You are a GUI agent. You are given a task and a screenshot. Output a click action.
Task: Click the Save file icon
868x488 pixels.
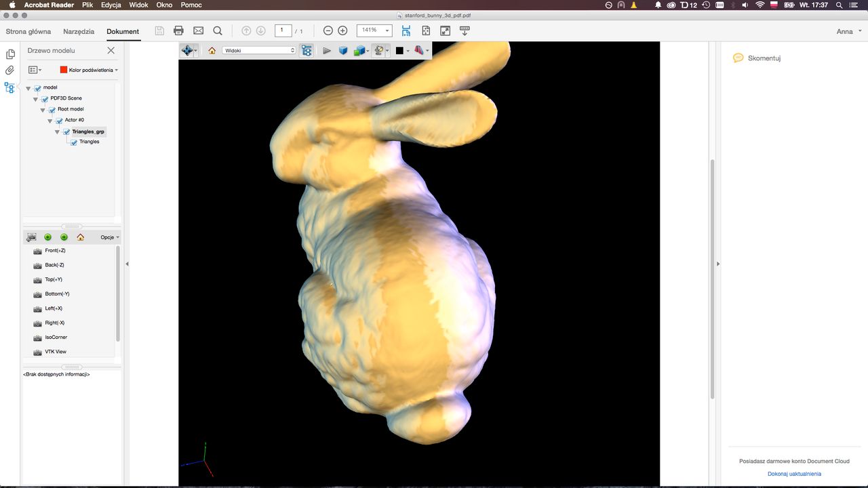[x=159, y=30]
